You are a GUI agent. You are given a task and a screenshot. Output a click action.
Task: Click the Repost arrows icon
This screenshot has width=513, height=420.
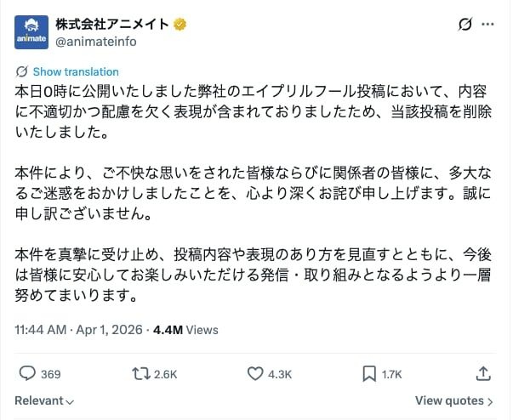[x=140, y=373]
